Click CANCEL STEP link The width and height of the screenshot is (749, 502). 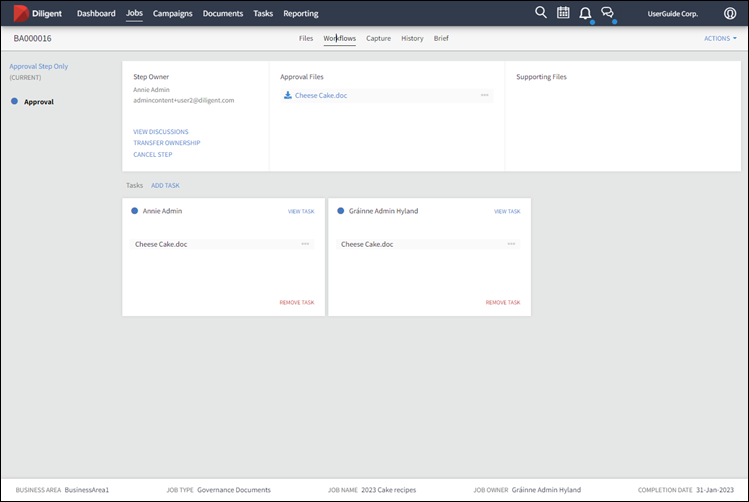tap(152, 154)
